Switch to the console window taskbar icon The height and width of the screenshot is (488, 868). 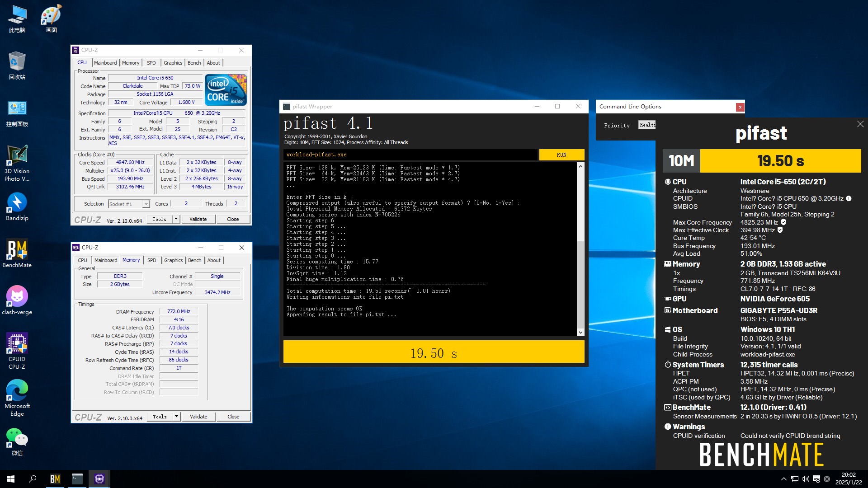pos(77,479)
